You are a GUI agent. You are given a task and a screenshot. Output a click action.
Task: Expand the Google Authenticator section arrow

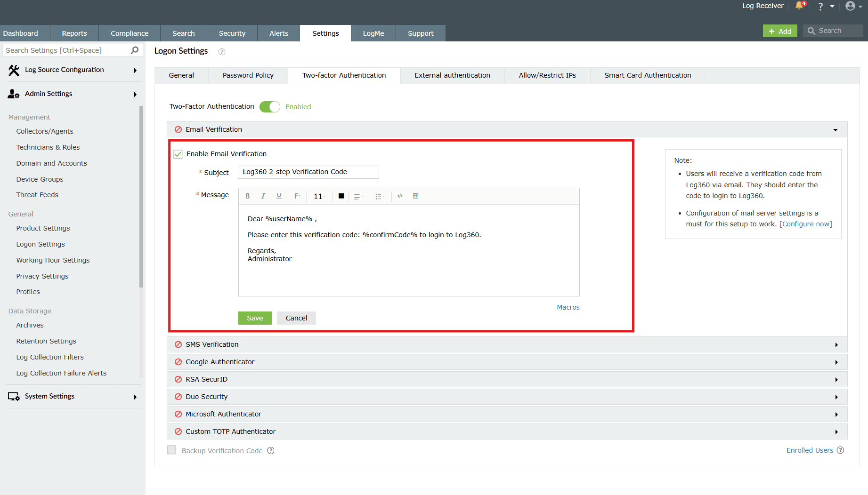point(836,362)
